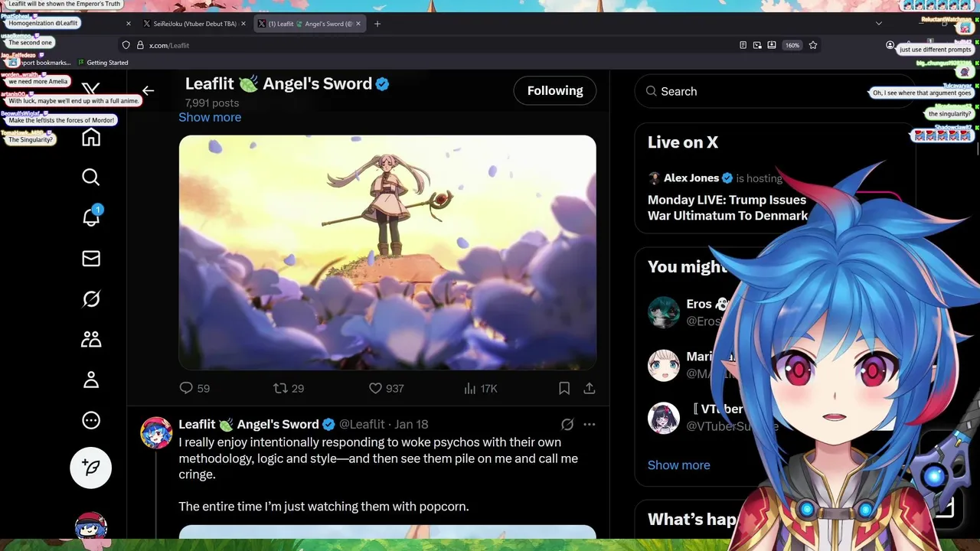Screen dimensions: 980x551
Task: Go back using the arrow beside Leaflit
Action: (149, 90)
